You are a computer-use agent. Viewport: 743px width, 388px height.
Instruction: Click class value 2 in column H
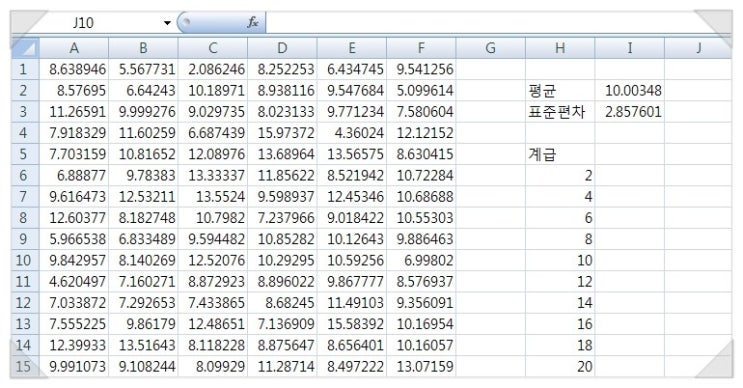(560, 175)
